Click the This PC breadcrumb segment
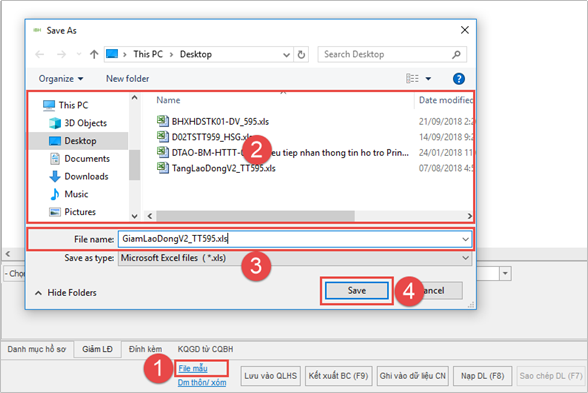The height and width of the screenshot is (393, 588). pos(148,54)
